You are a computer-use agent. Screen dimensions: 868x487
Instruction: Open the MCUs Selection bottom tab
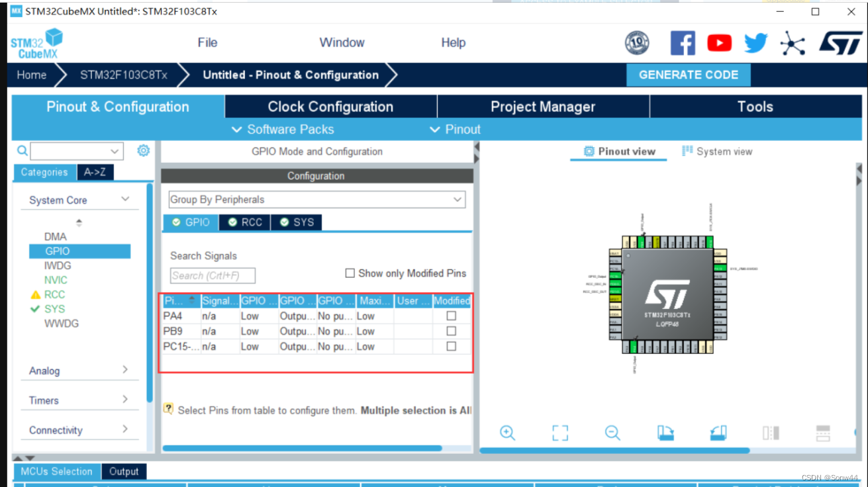(57, 472)
